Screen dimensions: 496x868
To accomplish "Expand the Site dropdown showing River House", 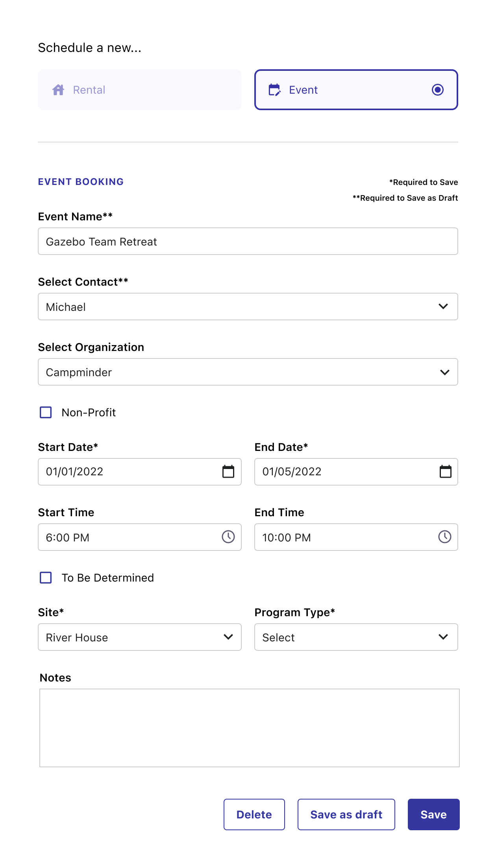I will (139, 637).
